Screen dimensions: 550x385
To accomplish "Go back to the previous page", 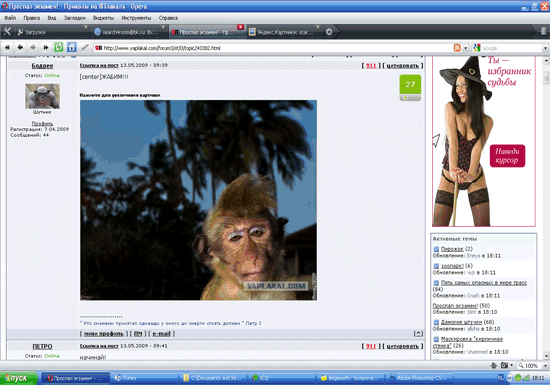I will point(20,47).
